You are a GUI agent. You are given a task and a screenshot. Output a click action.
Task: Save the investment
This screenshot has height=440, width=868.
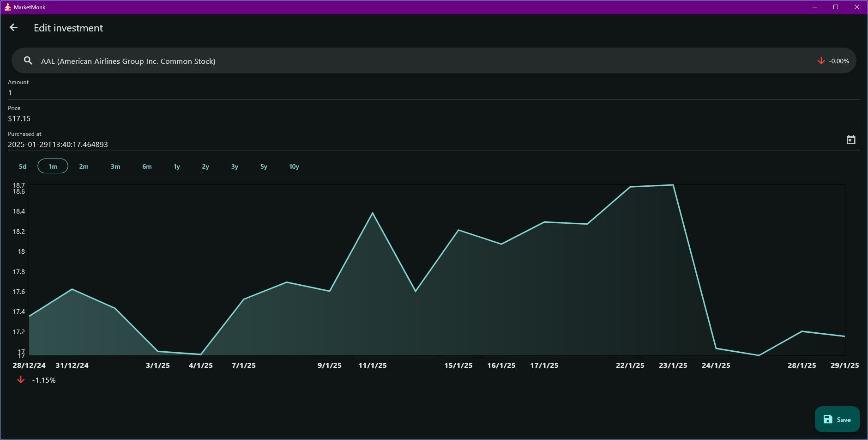pyautogui.click(x=837, y=419)
